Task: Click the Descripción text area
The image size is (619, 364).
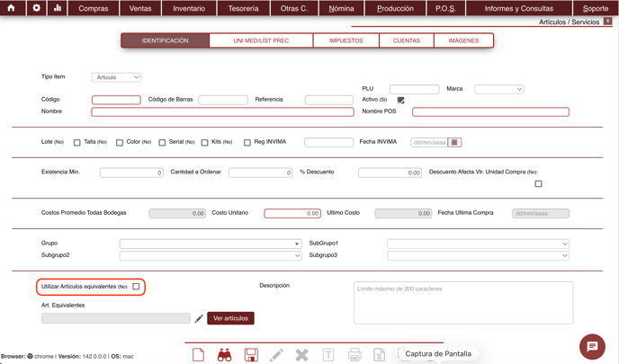Action: (463, 303)
